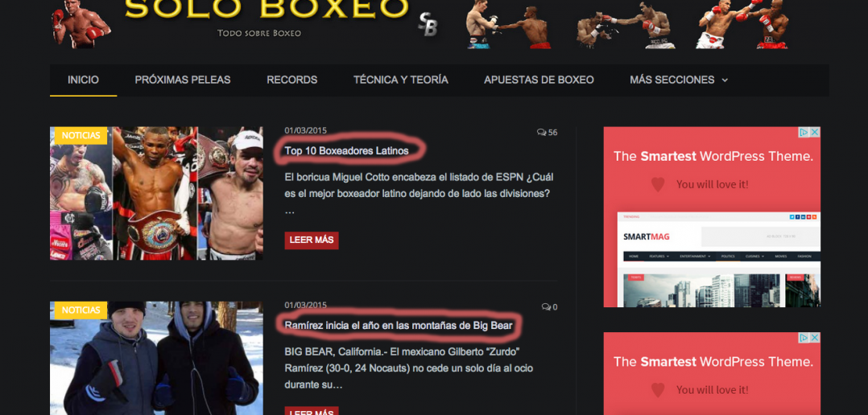
Task: Open the Inicio menu item
Action: pos(83,80)
